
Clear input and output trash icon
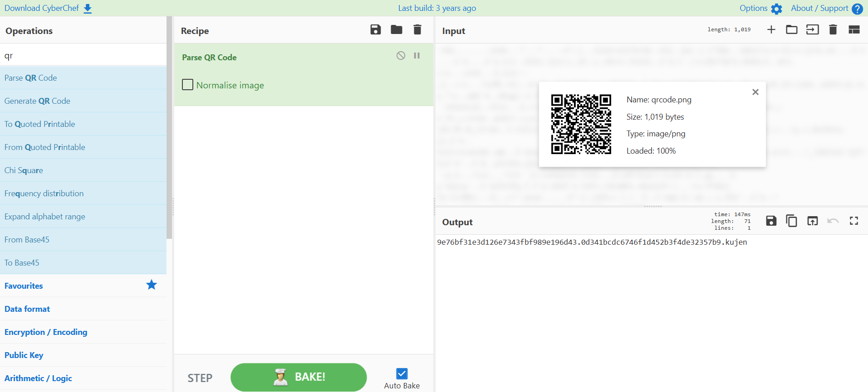833,30
